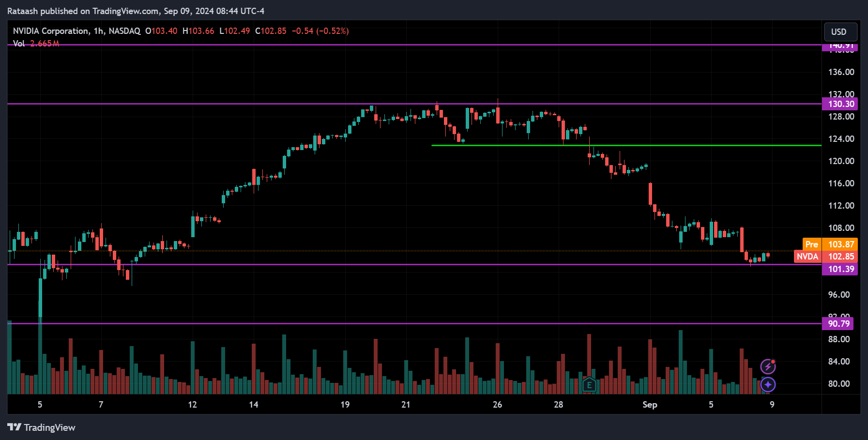This screenshot has width=868, height=440.
Task: Click the 80.00 price axis label
Action: point(839,384)
